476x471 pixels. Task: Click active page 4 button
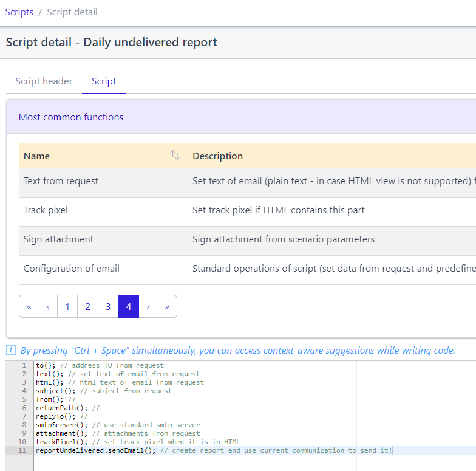[129, 306]
